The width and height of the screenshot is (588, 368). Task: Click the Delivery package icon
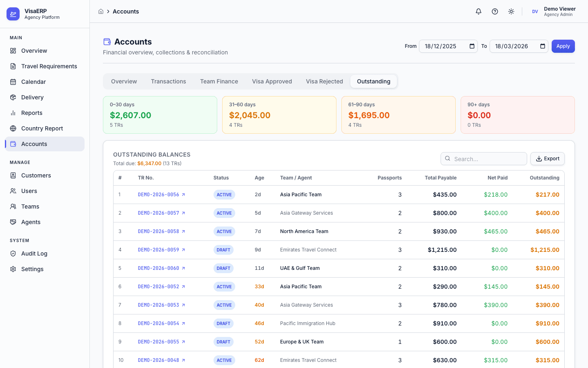tap(13, 97)
